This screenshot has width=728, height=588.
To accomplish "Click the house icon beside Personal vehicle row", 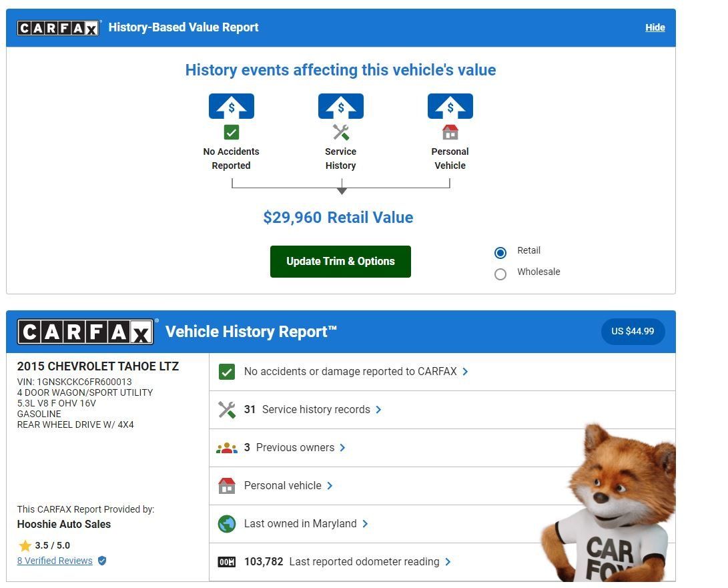I will (x=227, y=486).
